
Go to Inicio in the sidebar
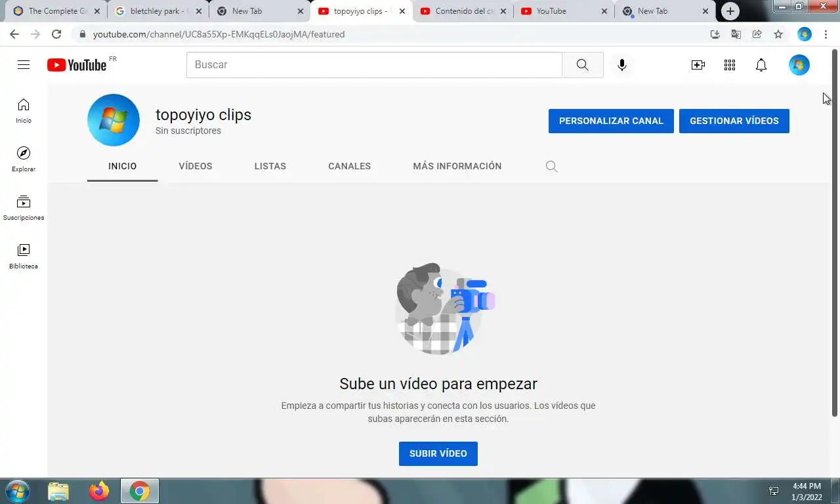(x=24, y=111)
